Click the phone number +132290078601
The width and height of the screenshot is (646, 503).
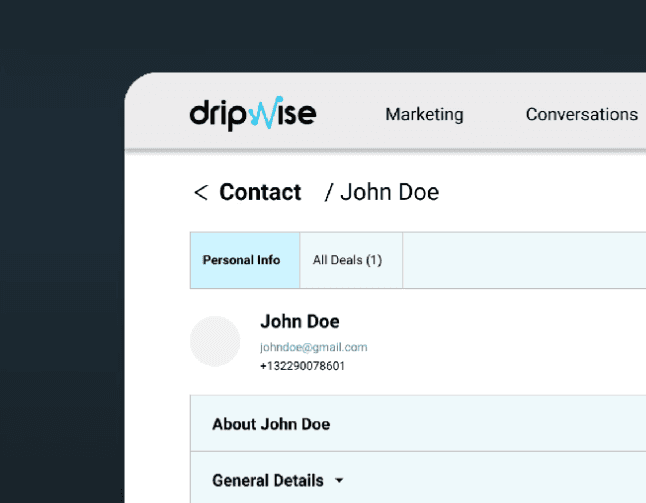point(302,366)
